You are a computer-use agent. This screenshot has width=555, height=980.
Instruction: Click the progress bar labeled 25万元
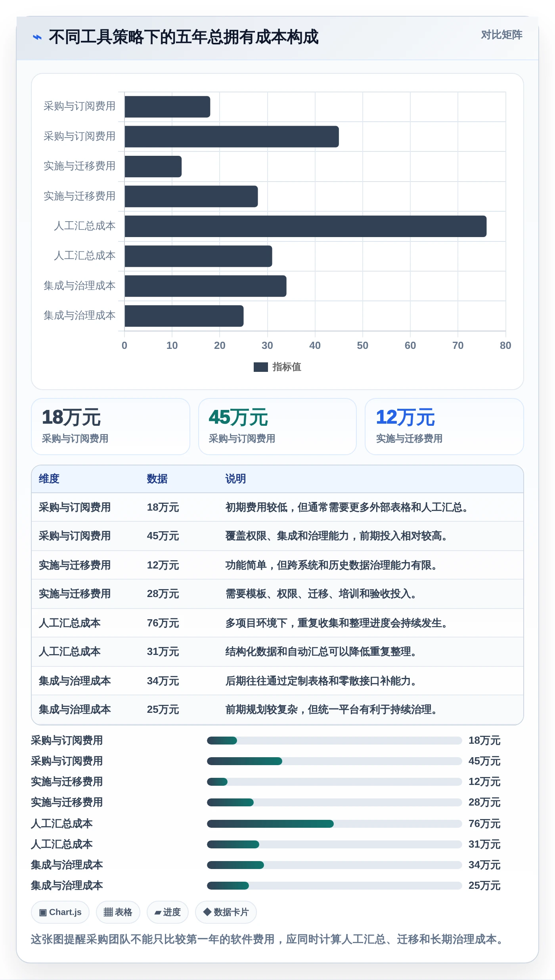334,886
